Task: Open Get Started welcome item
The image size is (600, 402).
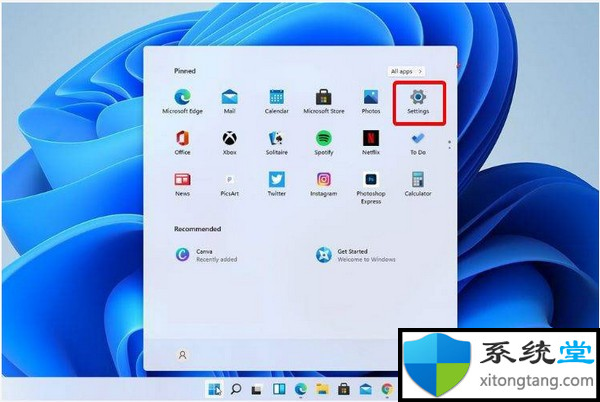Action: click(x=356, y=255)
